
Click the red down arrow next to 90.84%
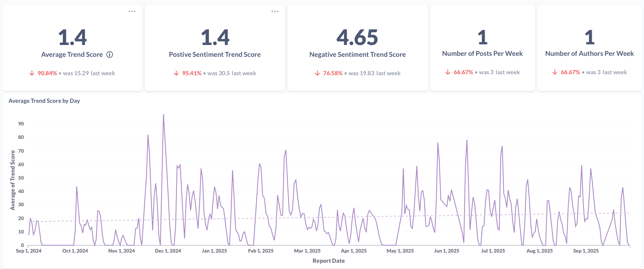click(x=32, y=73)
